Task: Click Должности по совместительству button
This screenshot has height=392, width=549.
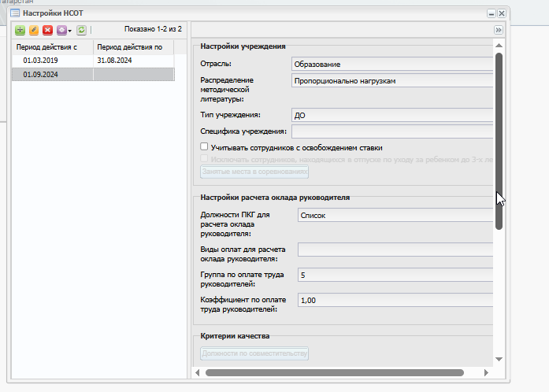Action: click(x=254, y=353)
